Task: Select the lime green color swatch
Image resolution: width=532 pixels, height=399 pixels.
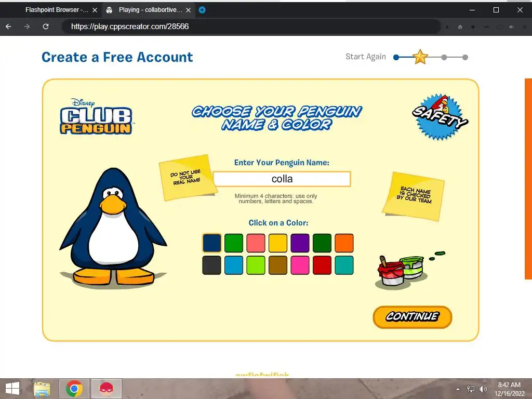Action: point(256,265)
